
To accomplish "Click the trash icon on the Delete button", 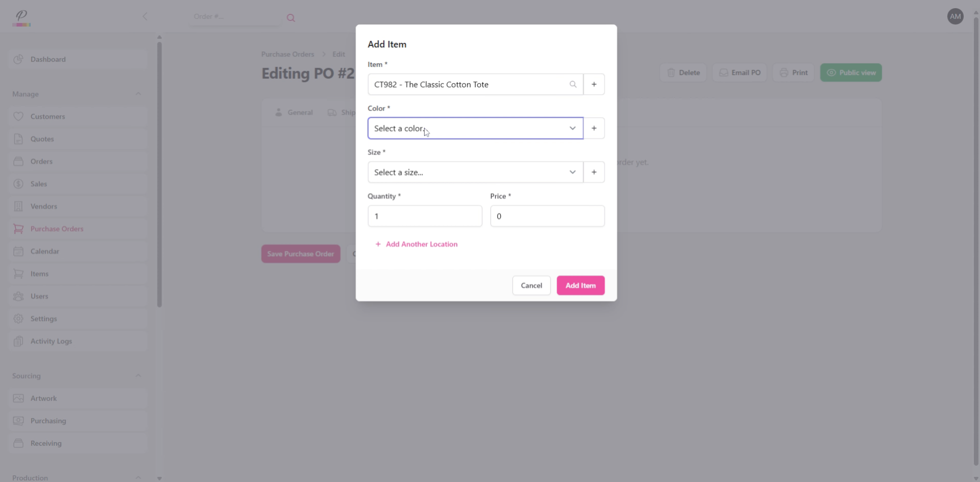I will click(671, 72).
